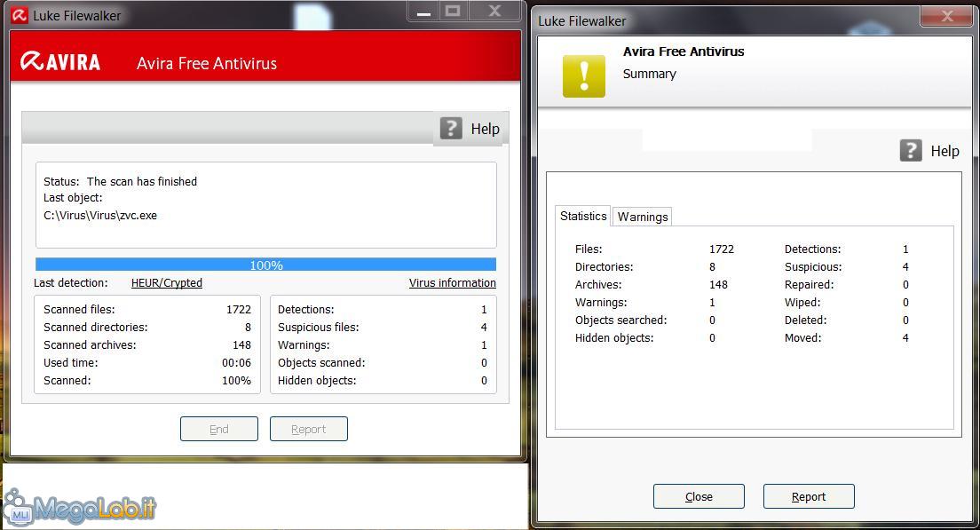Screen dimensions: 980x530
Task: Click the 'Detections:' label in Summary window
Action: pyautogui.click(x=812, y=249)
